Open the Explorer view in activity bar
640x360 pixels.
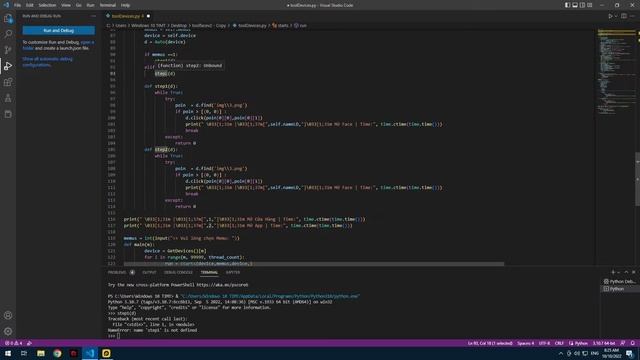pos(8,18)
